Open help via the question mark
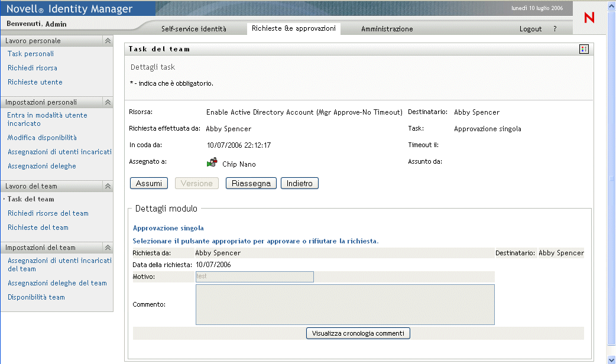Image resolution: width=616 pixels, height=364 pixels. click(x=555, y=29)
